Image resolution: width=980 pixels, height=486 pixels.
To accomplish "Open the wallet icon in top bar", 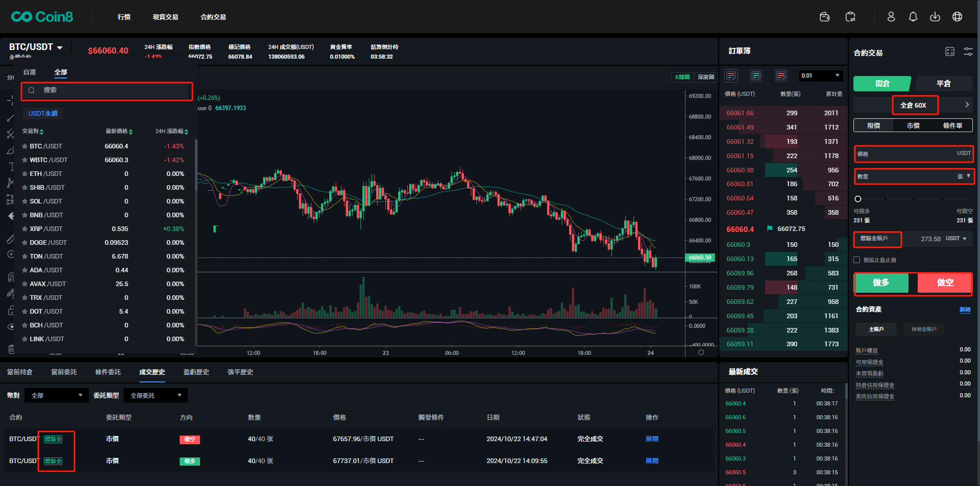I will tap(824, 17).
